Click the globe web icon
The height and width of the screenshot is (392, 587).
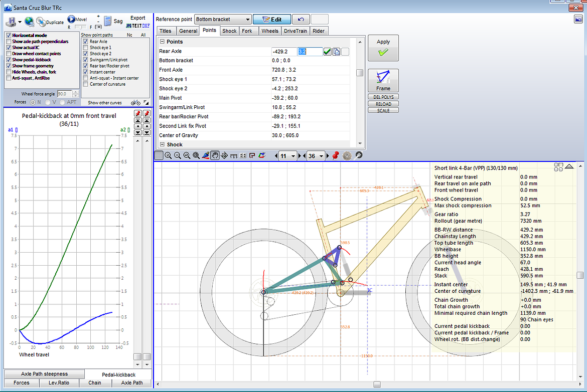click(x=29, y=22)
